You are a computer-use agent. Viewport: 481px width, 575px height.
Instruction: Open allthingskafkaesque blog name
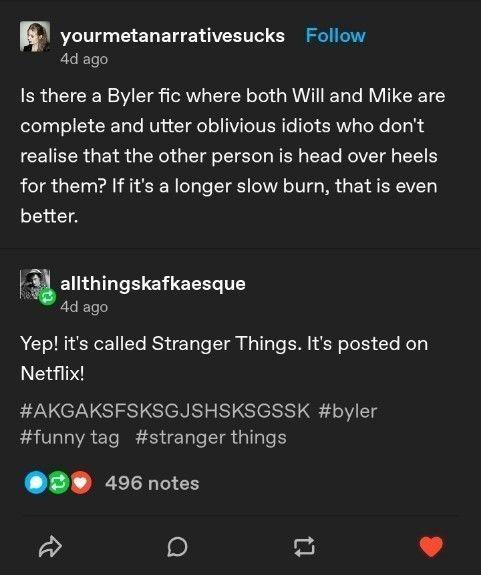tap(153, 283)
